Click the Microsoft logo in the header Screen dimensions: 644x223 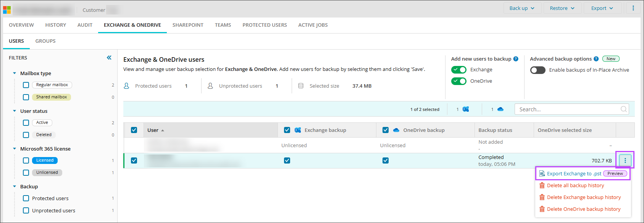coord(7,10)
